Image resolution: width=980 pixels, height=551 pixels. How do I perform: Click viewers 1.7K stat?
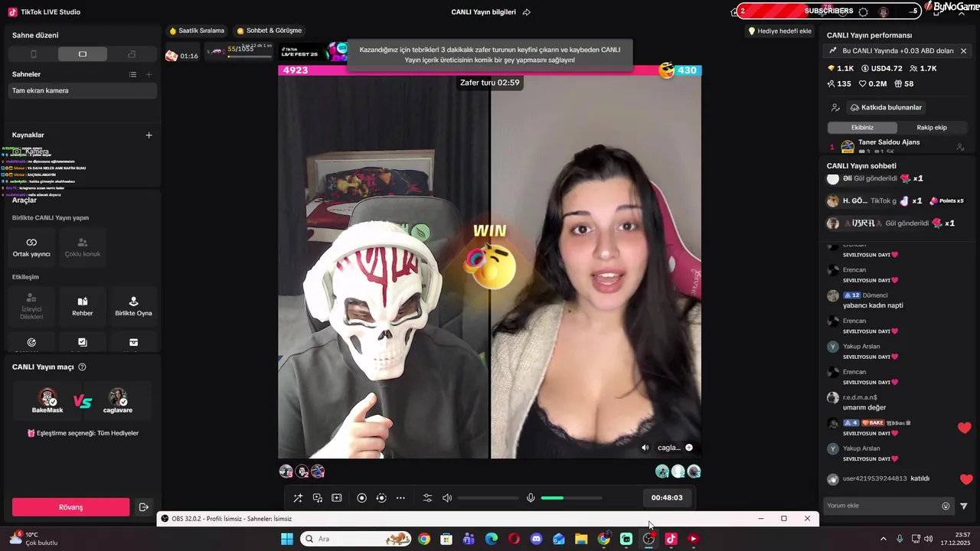[x=923, y=68]
